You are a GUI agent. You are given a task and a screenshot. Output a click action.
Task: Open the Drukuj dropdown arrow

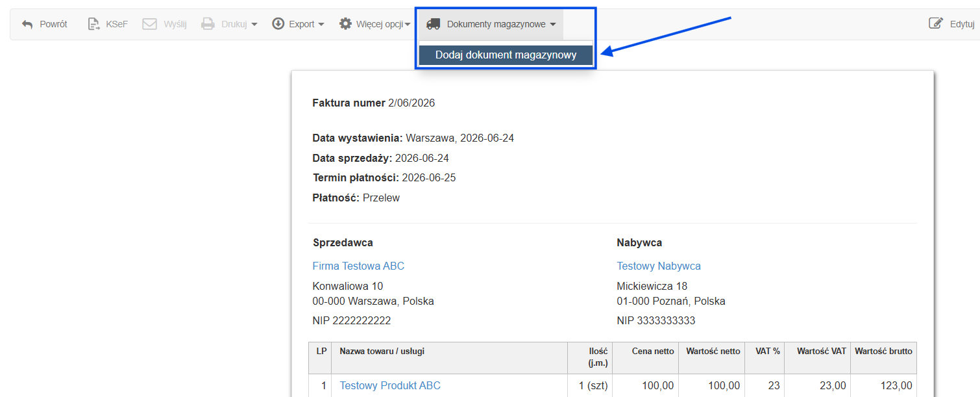coord(254,25)
